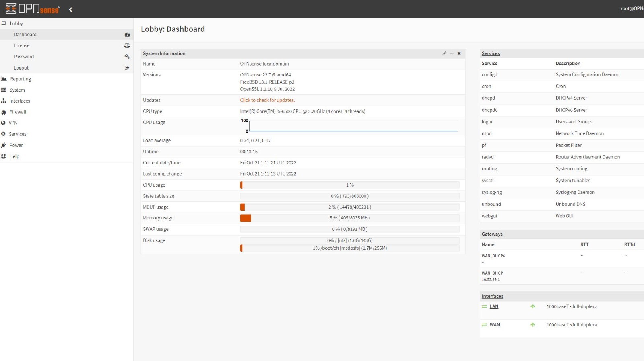This screenshot has width=644, height=361.
Task: Open the Interfaces widget header link
Action: pos(492,296)
